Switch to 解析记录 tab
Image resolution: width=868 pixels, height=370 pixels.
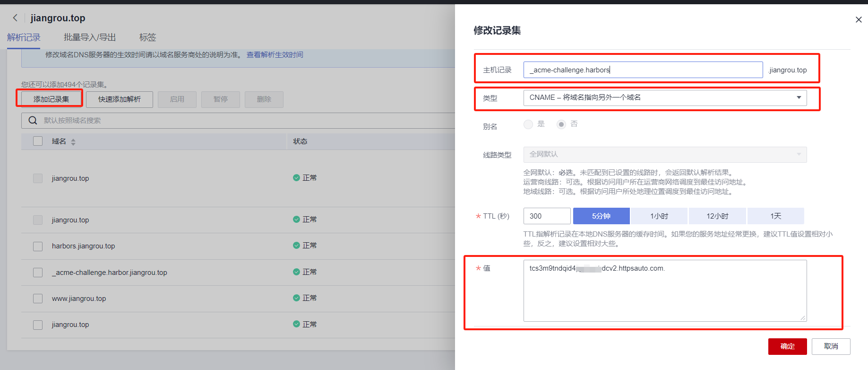pos(24,37)
